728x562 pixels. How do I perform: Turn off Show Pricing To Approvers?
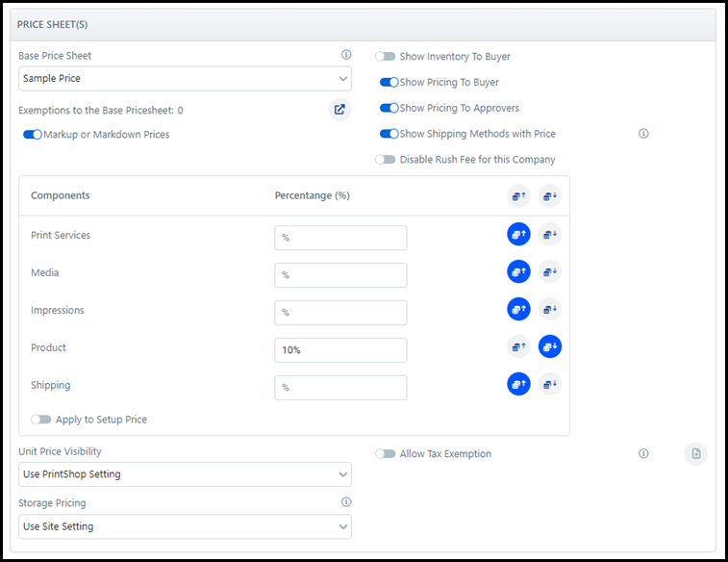[389, 109]
